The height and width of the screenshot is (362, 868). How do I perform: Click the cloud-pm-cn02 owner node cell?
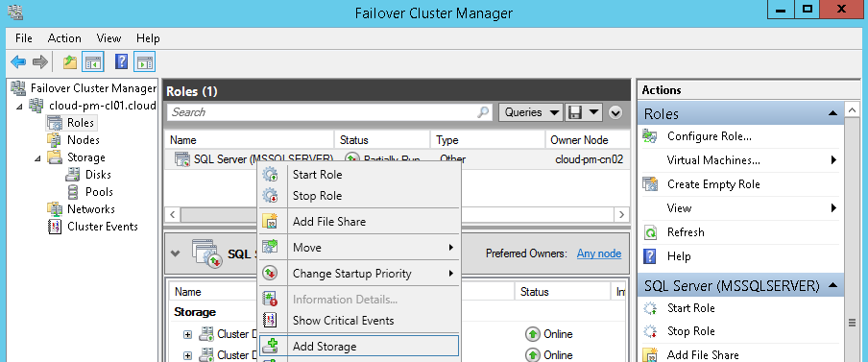(589, 159)
